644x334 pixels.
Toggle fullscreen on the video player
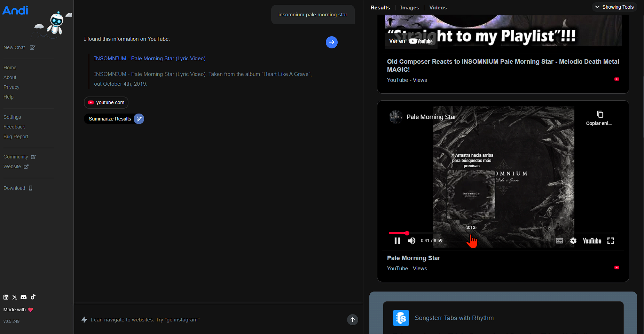point(611,241)
